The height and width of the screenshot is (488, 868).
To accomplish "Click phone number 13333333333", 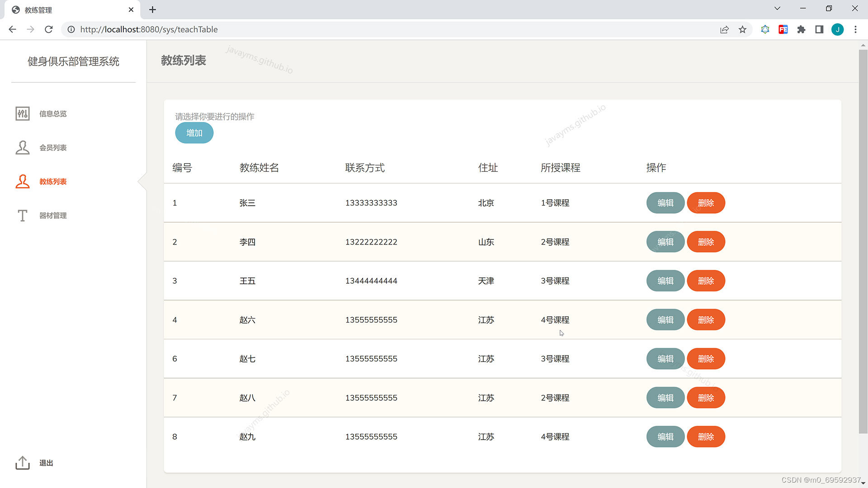I will coord(371,203).
